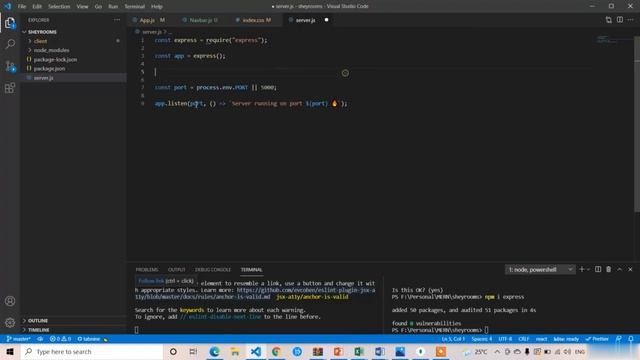640x360 pixels.
Task: Open the Terminal menu
Action: pos(135,7)
